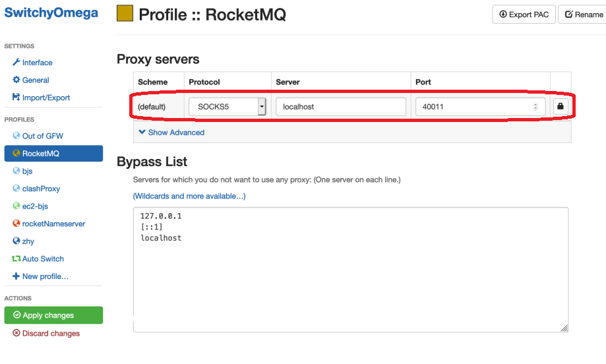Click the port number spinner arrows

pos(535,107)
